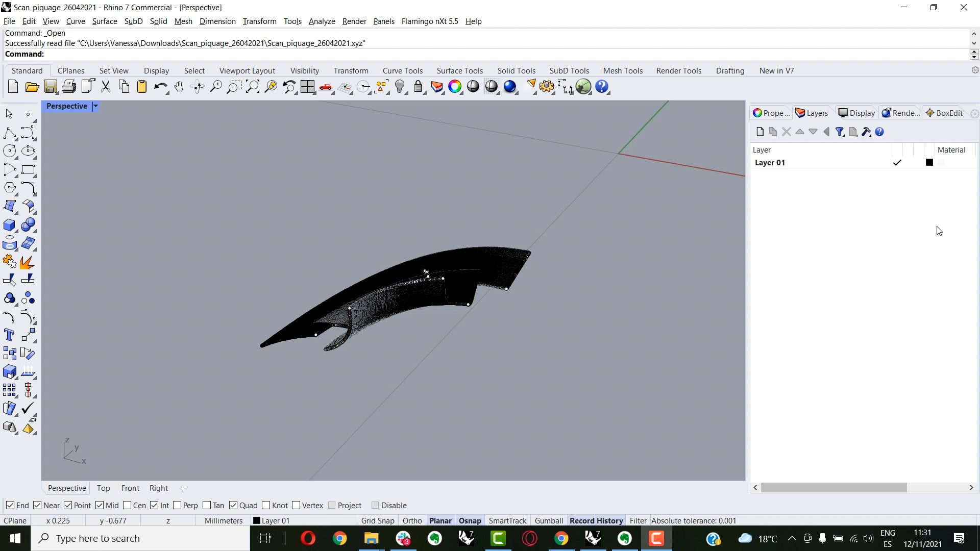Select the Text tool in left sidebar
Image resolution: width=980 pixels, height=551 pixels.
pos(9,335)
